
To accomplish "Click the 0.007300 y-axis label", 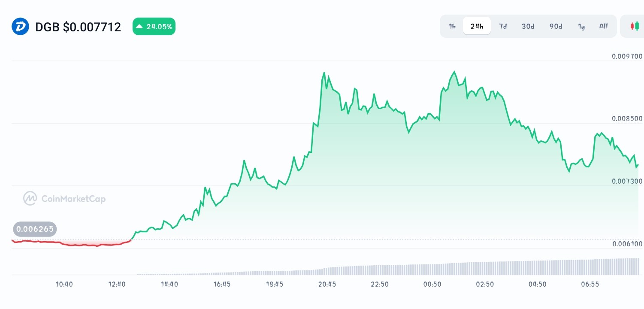I will (x=627, y=181).
